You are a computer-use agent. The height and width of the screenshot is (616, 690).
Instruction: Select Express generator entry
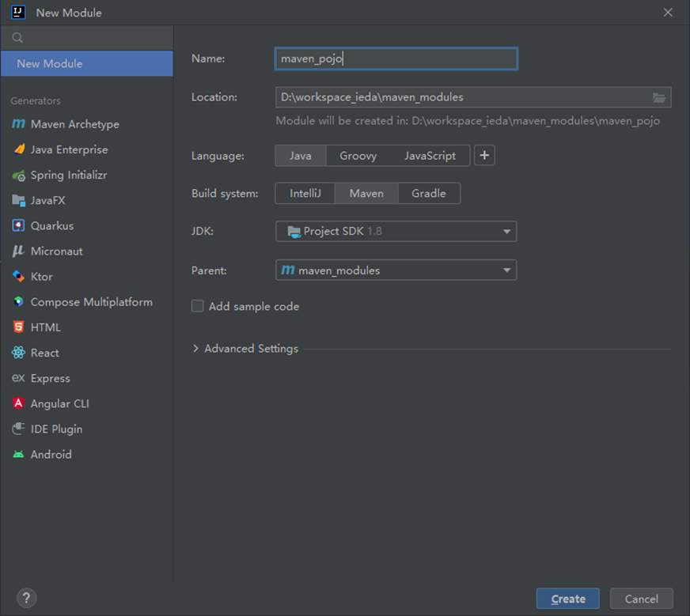click(87, 378)
